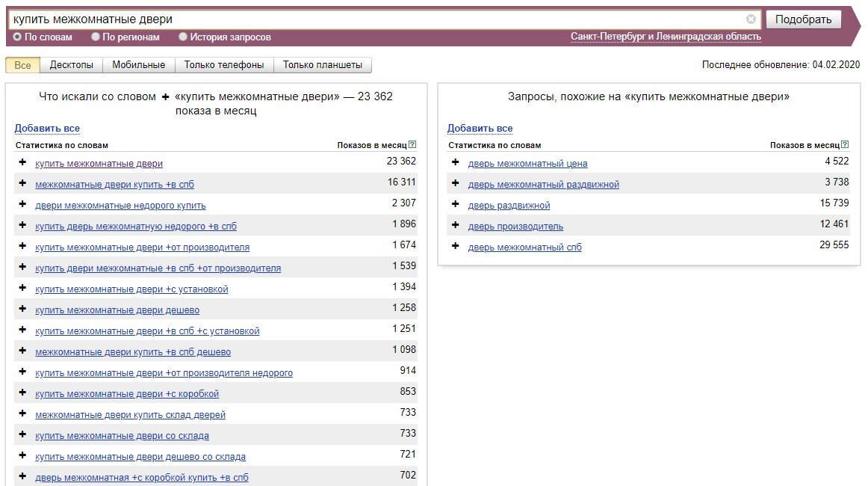The height and width of the screenshot is (486, 868).
Task: Switch to the 'Десктопы' tab
Action: (72, 65)
